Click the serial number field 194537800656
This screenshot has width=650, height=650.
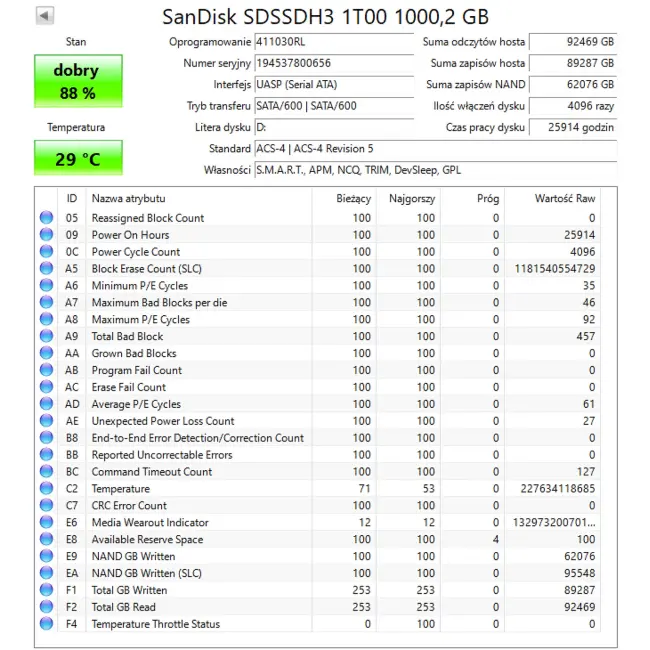click(x=334, y=63)
